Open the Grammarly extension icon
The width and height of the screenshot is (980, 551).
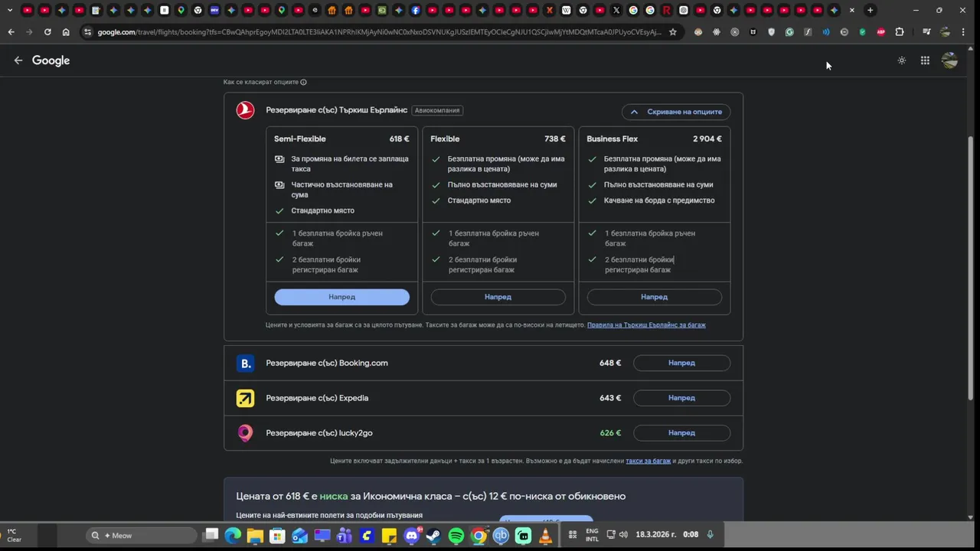click(x=789, y=32)
